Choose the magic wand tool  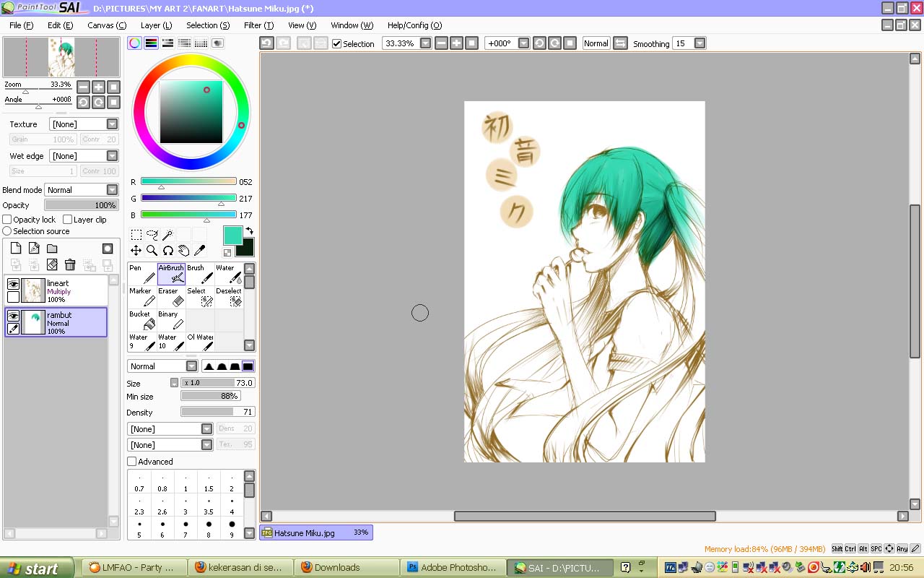click(167, 235)
